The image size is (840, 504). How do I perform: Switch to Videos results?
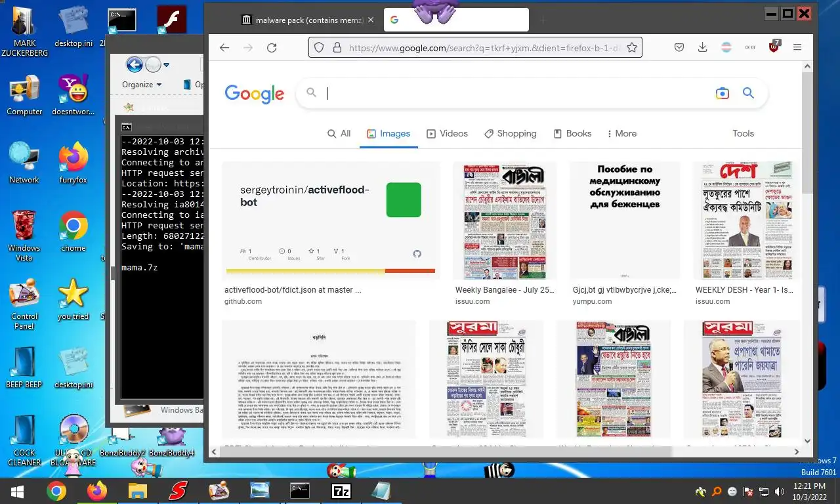tap(447, 133)
